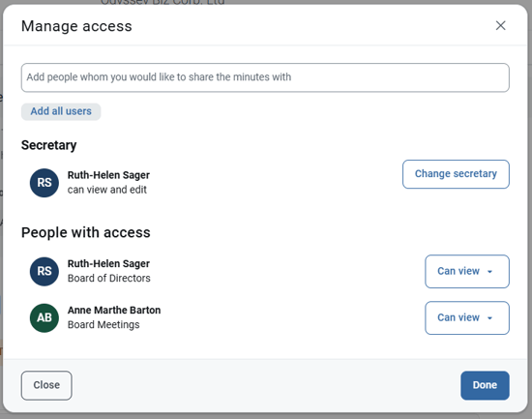Confirm with the Done button
The width and height of the screenshot is (532, 419).
point(485,385)
